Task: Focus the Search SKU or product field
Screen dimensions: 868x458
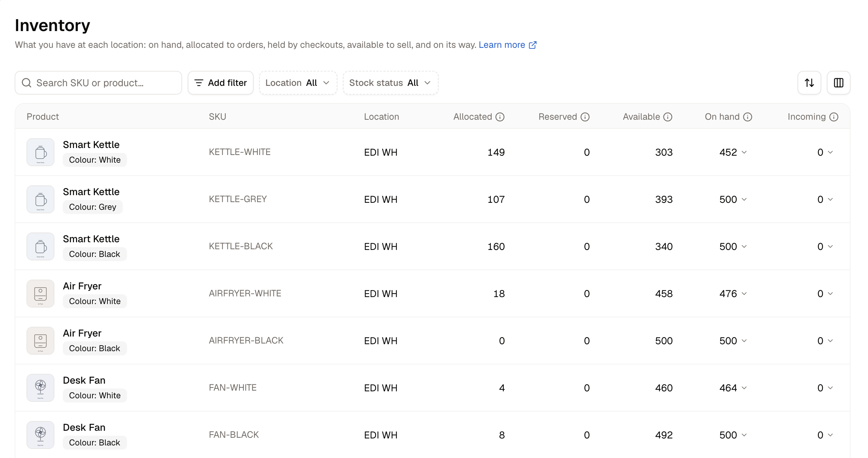Action: point(98,83)
